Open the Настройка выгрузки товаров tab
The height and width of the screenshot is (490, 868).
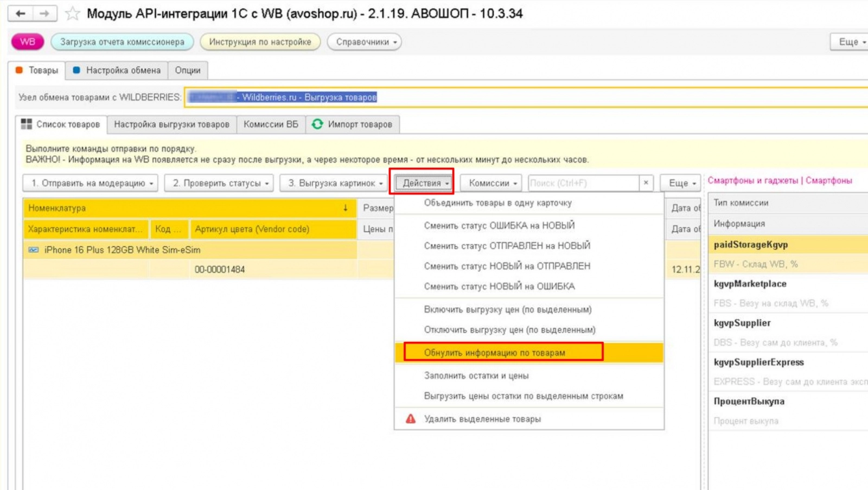(x=171, y=124)
